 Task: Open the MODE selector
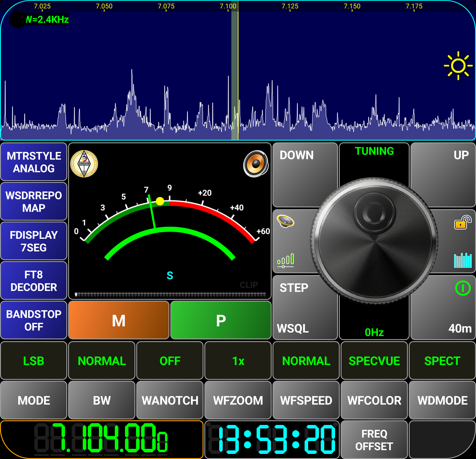click(x=34, y=400)
